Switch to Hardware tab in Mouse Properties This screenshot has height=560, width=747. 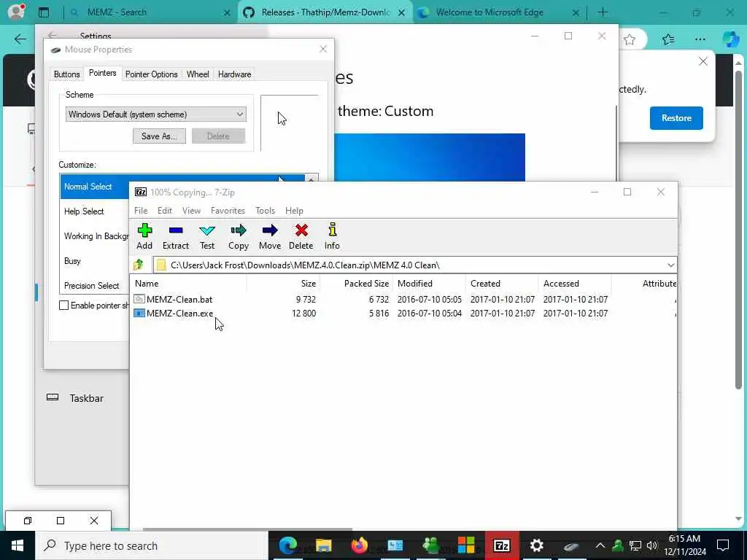pyautogui.click(x=234, y=74)
